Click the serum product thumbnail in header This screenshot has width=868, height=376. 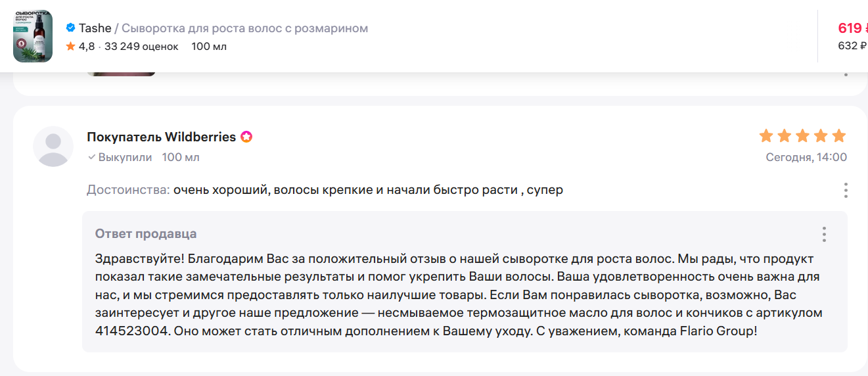tap(33, 36)
